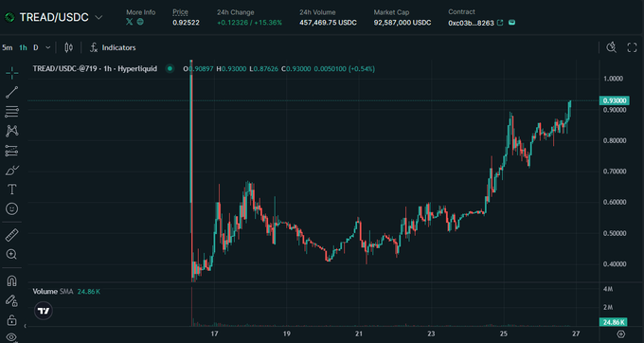
Task: Toggle magnet mode snapping
Action: (12, 281)
